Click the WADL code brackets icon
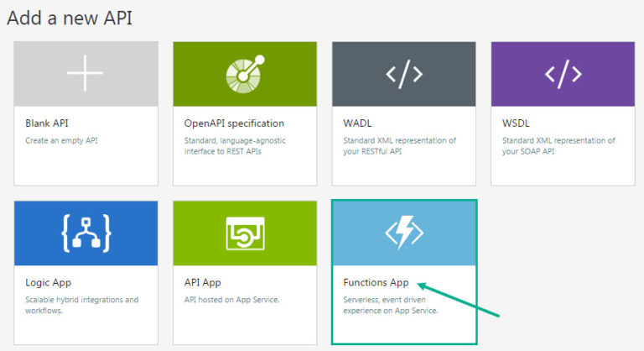The image size is (644, 351). 404,74
